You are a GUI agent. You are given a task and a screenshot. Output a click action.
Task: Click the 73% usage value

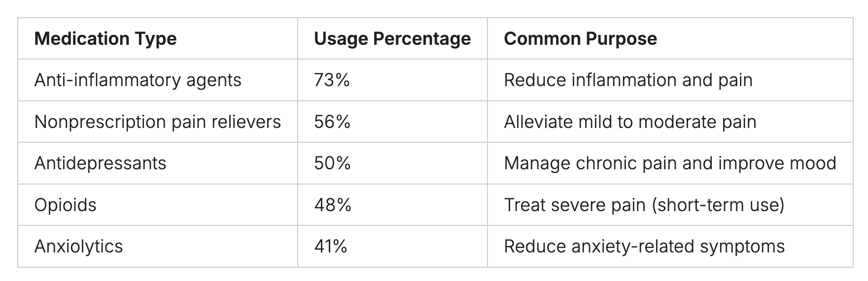pos(332,80)
